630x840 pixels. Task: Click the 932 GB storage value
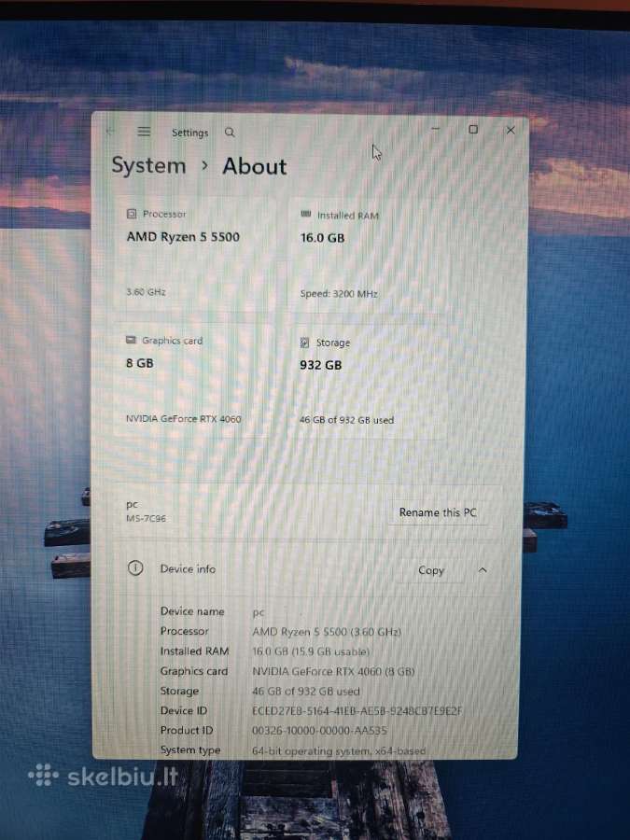point(320,365)
